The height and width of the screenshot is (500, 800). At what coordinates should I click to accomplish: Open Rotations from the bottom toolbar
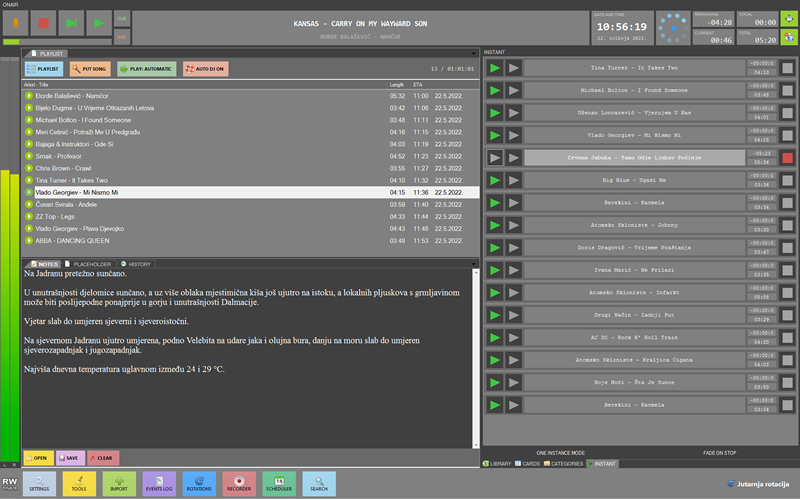(x=199, y=484)
